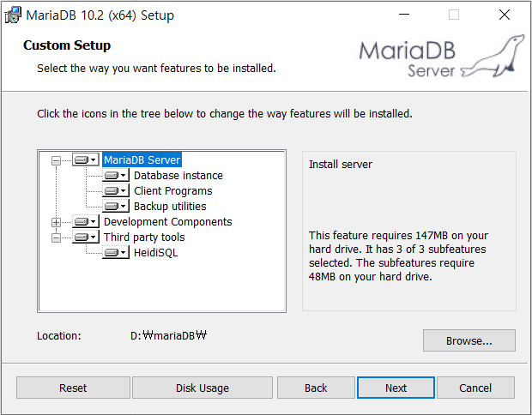Select the Database instance tree item
Screen dimensions: 532x415
point(178,175)
